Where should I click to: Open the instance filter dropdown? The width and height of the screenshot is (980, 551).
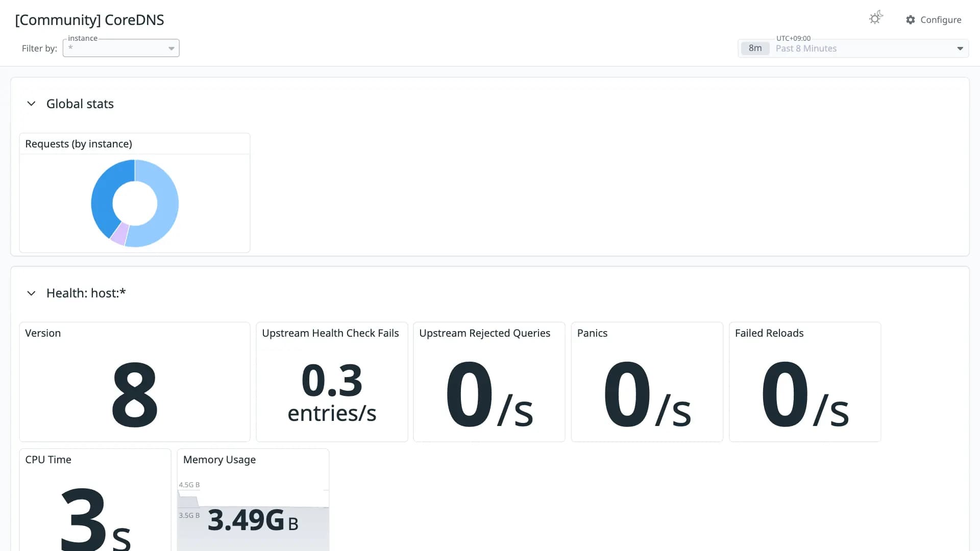click(x=121, y=48)
